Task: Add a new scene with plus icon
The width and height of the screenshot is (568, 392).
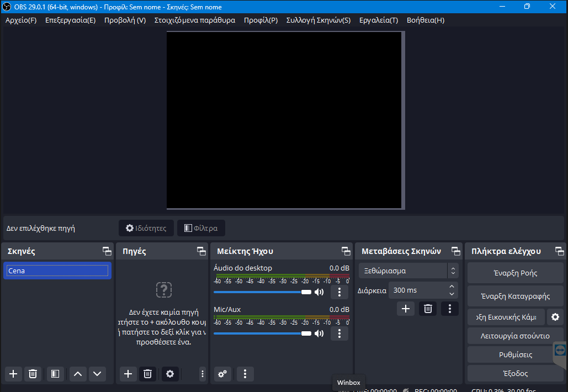Action: point(13,374)
